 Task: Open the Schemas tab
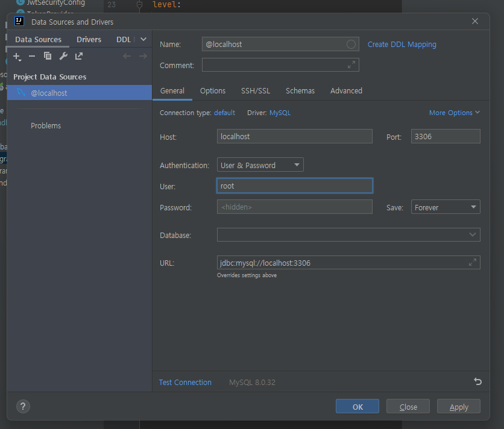(x=300, y=90)
